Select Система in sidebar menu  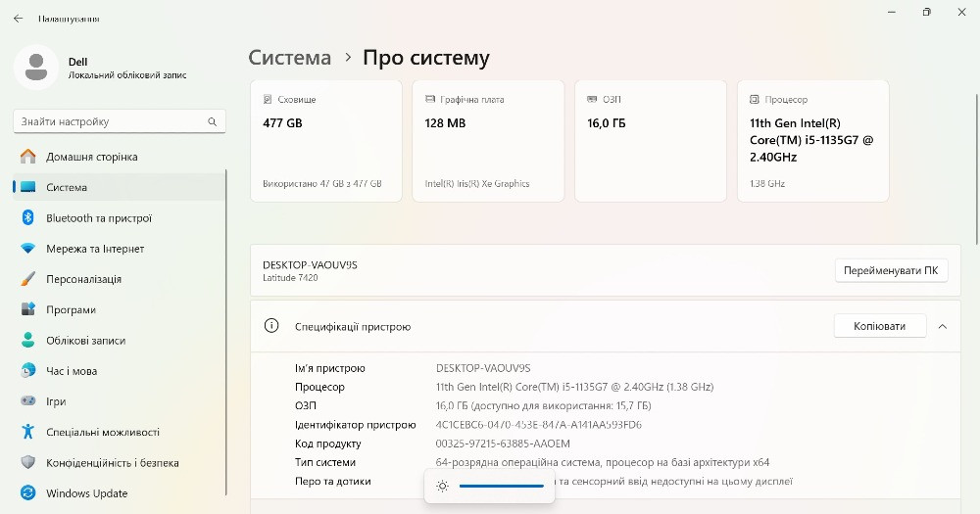tap(67, 187)
